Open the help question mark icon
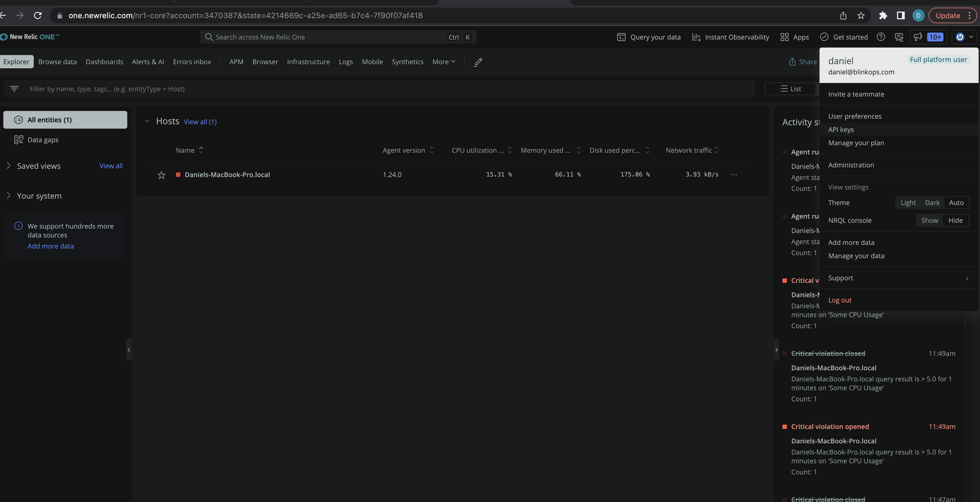Screen dimensions: 980x502 point(881,37)
